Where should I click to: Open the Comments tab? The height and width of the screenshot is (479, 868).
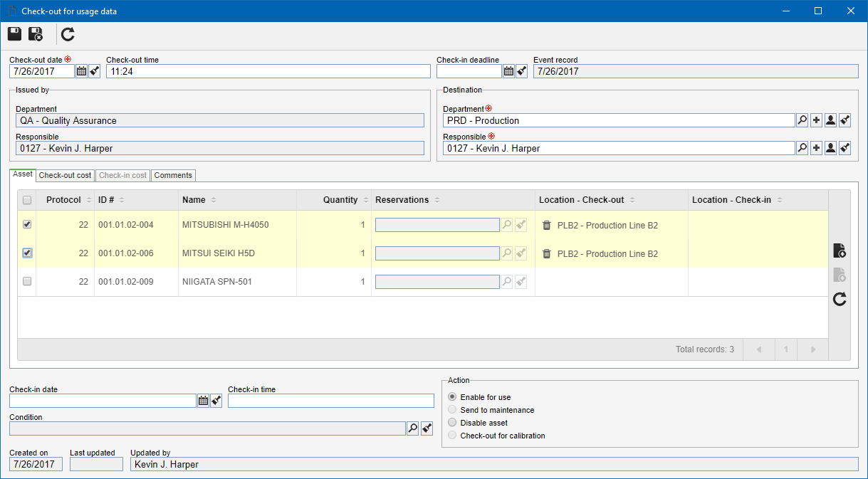(173, 175)
